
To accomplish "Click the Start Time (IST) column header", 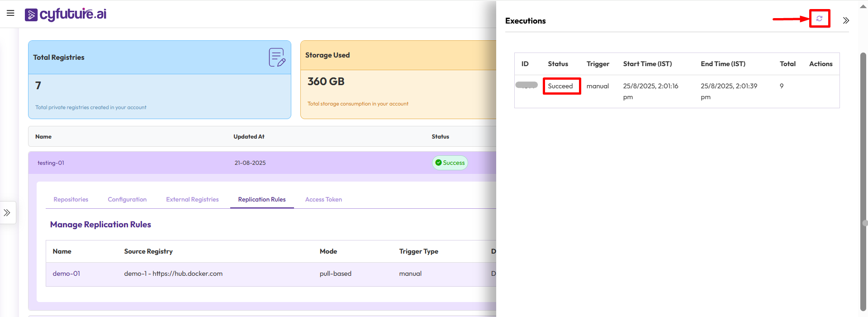I will pos(647,64).
